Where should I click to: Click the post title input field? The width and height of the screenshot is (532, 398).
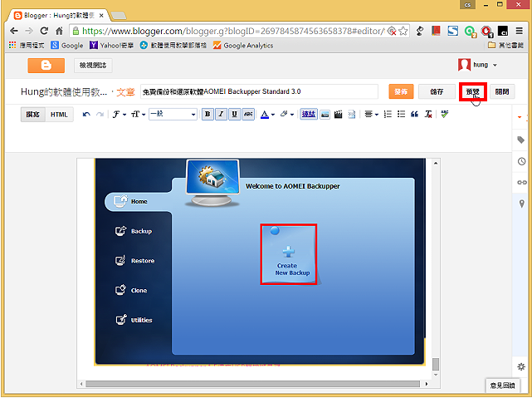pyautogui.click(x=259, y=91)
